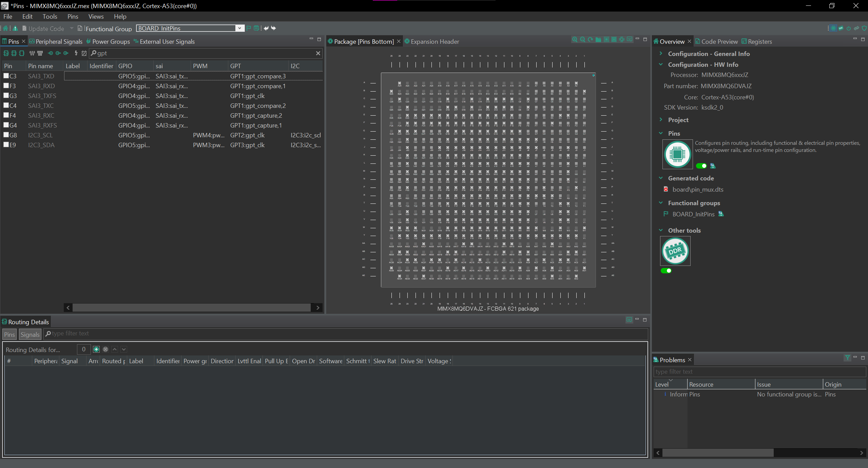Open the board\pin_mux.dts generated file link
The width and height of the screenshot is (868, 468).
697,189
